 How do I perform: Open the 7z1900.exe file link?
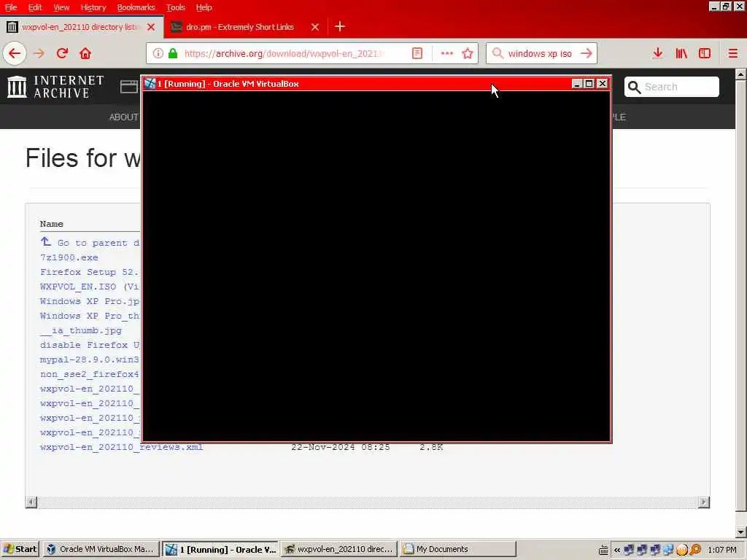69,257
